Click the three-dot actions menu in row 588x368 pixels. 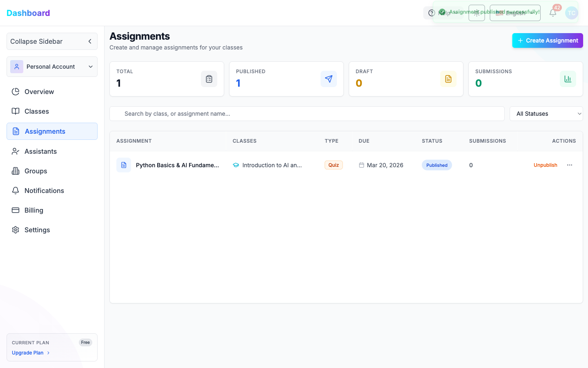[570, 165]
